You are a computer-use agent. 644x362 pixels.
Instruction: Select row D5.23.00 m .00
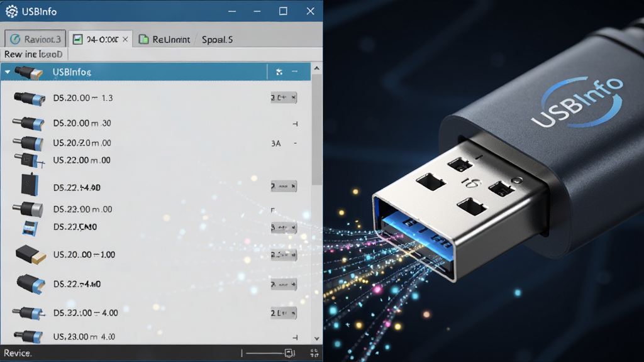click(x=82, y=209)
